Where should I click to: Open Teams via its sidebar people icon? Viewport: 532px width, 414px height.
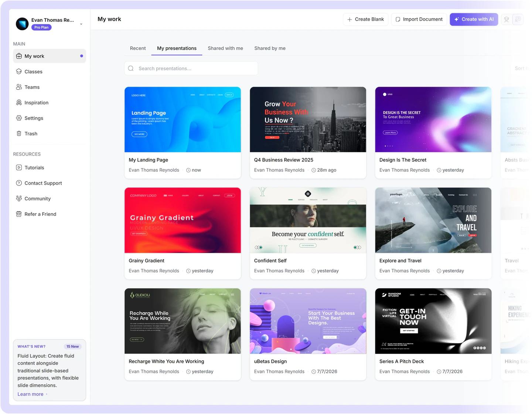point(19,87)
